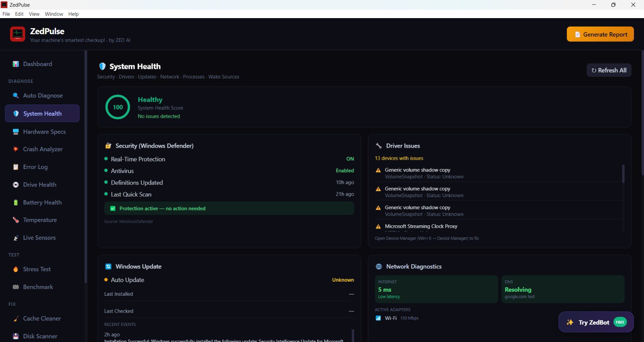
Task: Click the Battery Health battery icon
Action: pos(16,202)
